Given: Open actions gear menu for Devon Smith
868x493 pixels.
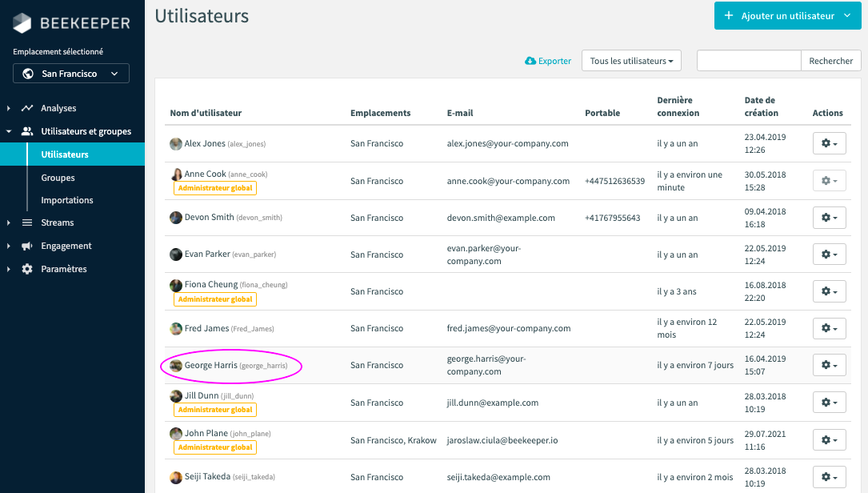Looking at the screenshot, I should pos(830,218).
